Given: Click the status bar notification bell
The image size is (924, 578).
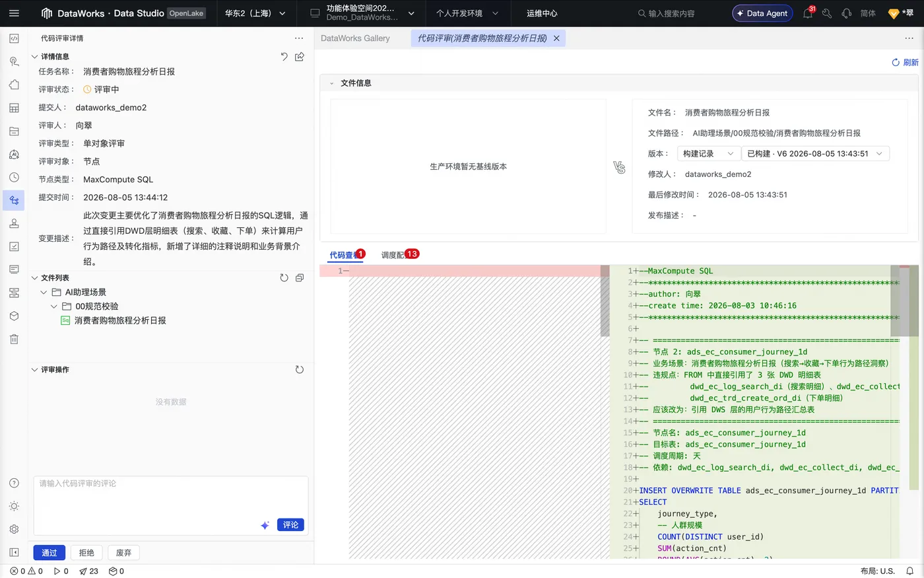Looking at the screenshot, I should tap(910, 571).
